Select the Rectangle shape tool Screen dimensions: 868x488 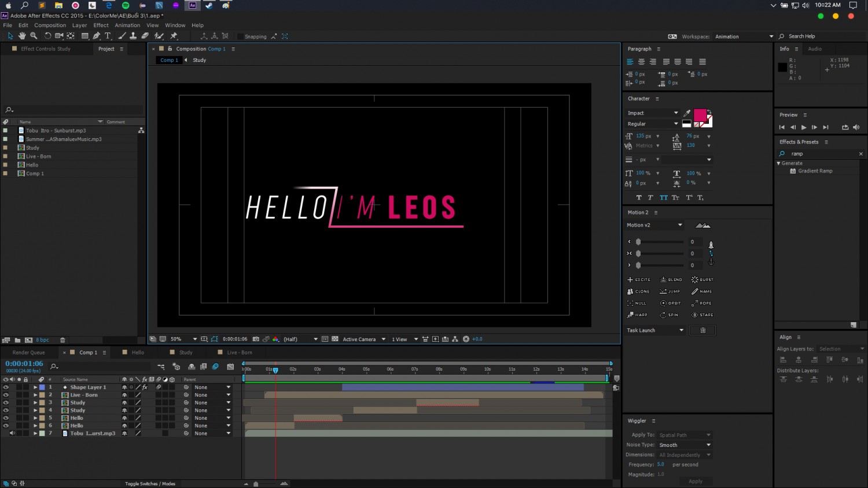pos(84,36)
